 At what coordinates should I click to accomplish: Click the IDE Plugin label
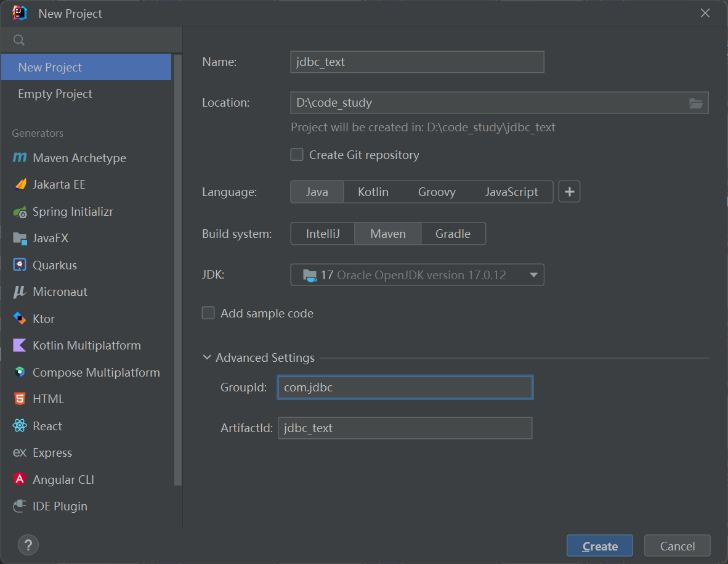coord(60,507)
